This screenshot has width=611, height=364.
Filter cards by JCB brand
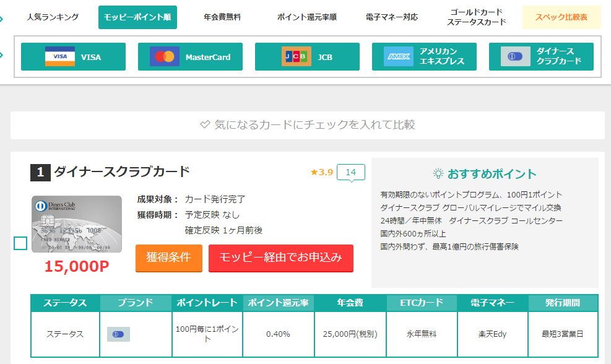point(307,56)
